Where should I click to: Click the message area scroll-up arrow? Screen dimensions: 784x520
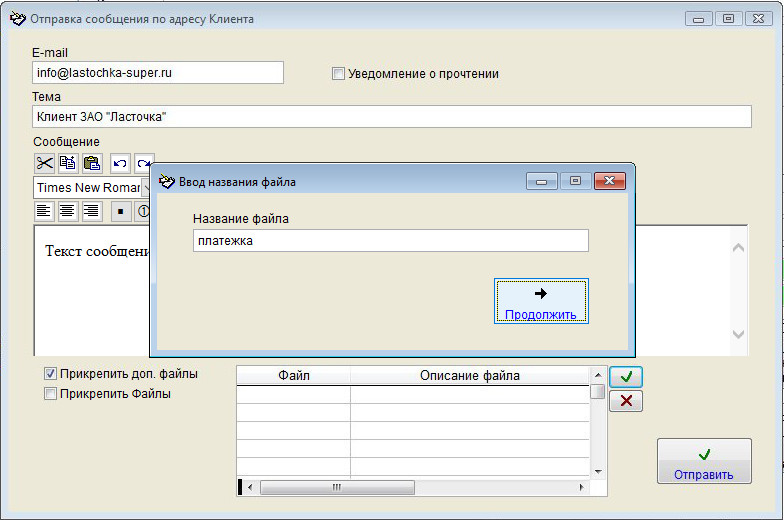coord(738,248)
